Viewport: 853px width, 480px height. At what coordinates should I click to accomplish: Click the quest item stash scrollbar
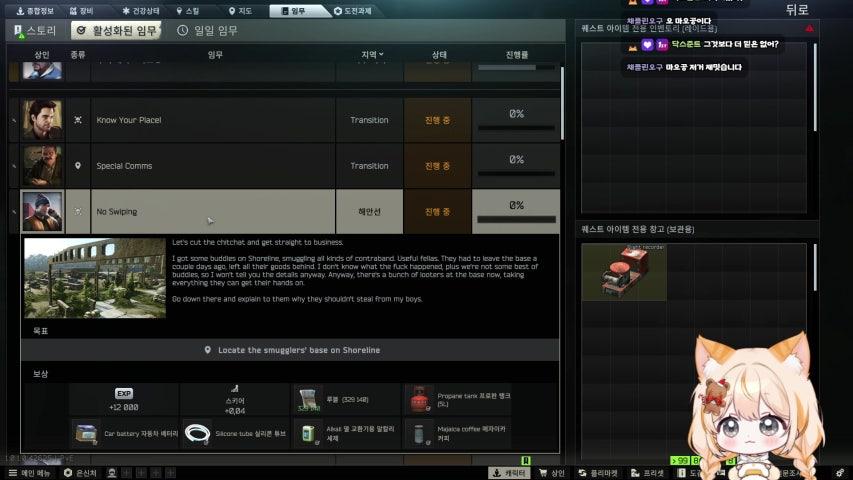[x=815, y=267]
